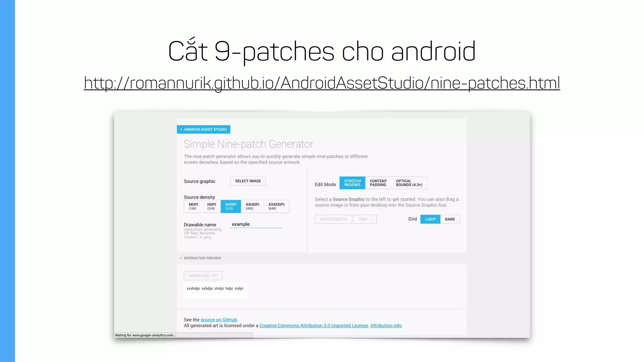Choose HDPI (240) source density

[211, 206]
